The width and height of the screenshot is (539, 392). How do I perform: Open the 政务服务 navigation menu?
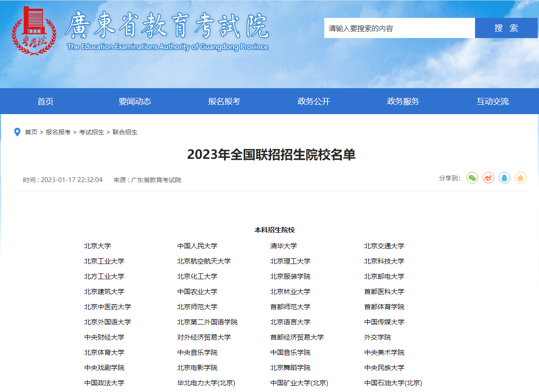click(403, 102)
